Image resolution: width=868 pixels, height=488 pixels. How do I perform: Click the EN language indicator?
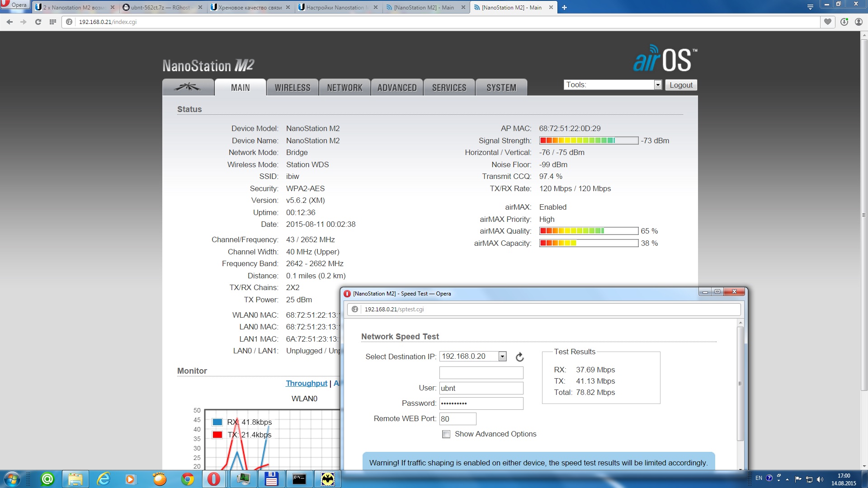pyautogui.click(x=759, y=478)
